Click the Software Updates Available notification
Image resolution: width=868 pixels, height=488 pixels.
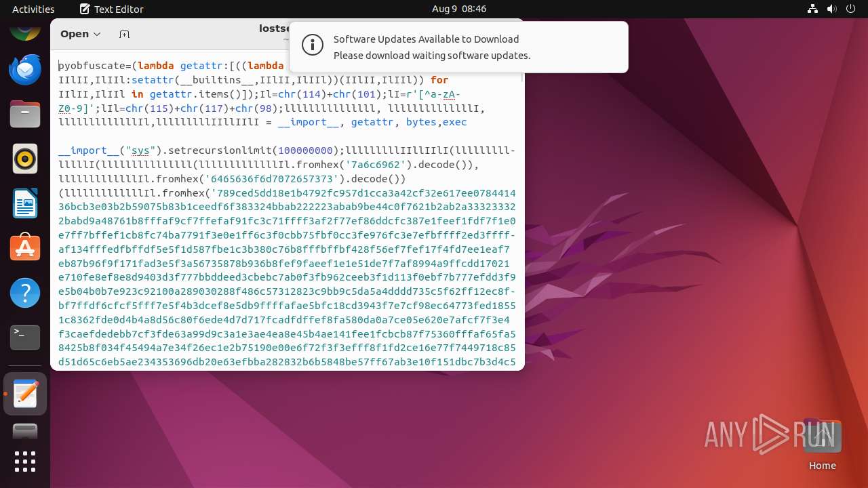click(x=458, y=47)
